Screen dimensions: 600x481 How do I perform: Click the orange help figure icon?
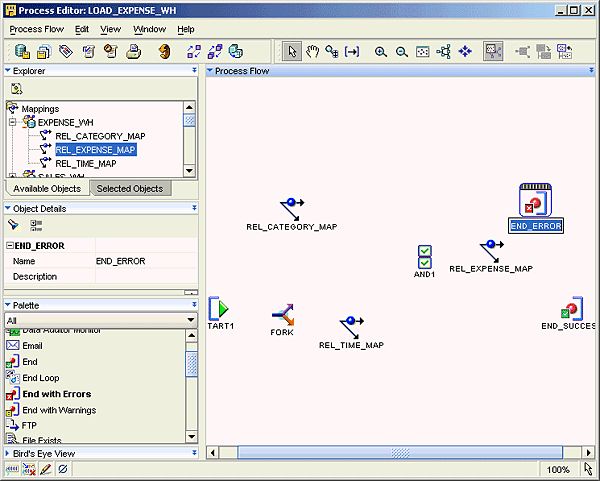pos(165,51)
